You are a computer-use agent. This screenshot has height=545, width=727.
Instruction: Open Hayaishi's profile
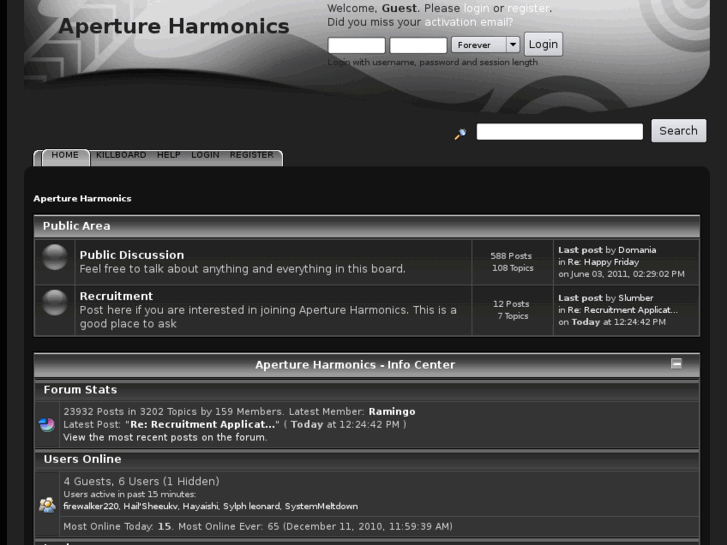tap(200, 506)
